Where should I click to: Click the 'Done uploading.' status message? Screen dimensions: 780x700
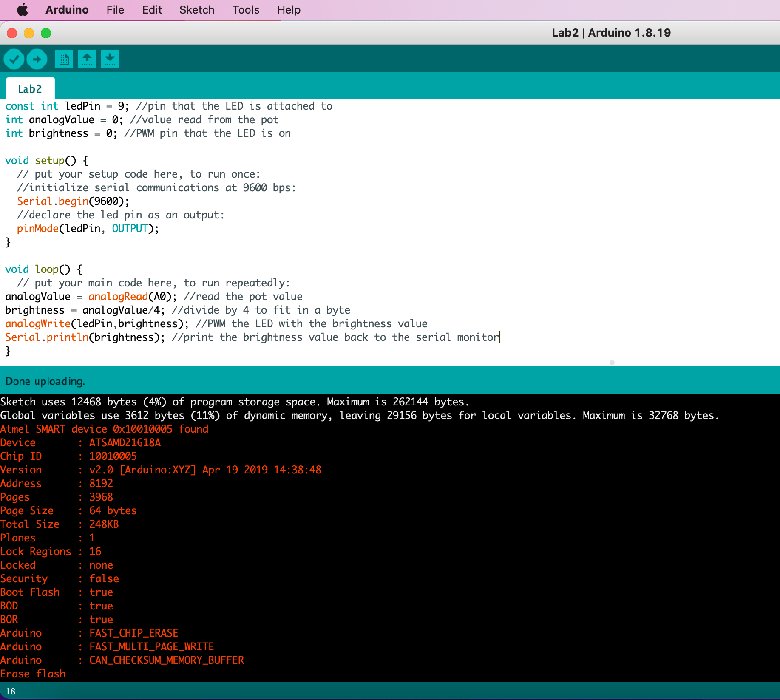[45, 381]
